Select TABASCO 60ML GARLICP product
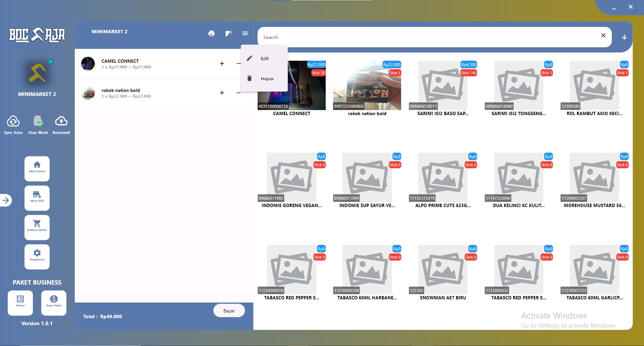This screenshot has height=346, width=644. [x=594, y=273]
